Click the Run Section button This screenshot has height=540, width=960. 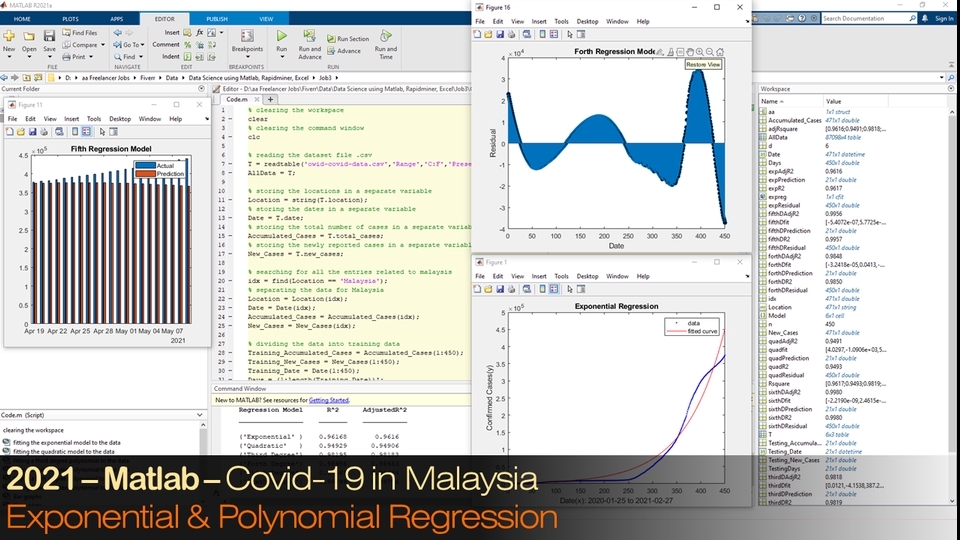tap(348, 39)
